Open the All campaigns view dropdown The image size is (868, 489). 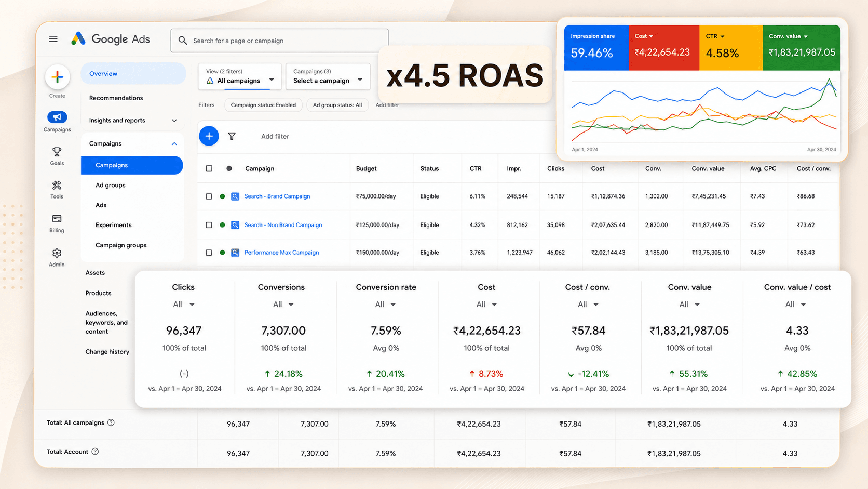240,76
